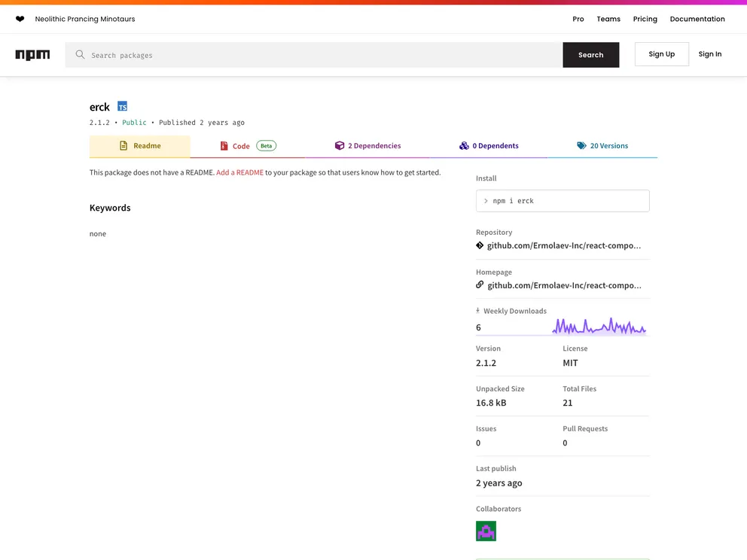Click the weekly downloads arrow icon
Screen dimensions: 747x560
(478, 311)
